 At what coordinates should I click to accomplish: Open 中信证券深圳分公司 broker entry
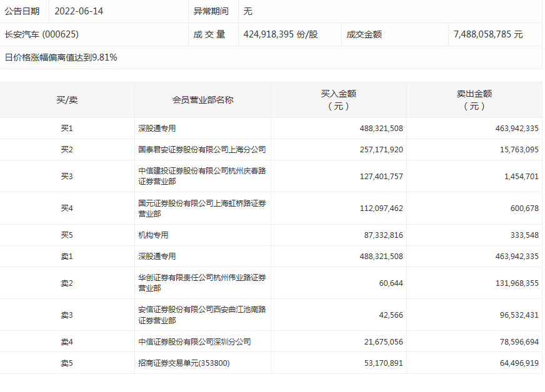[x=195, y=342]
